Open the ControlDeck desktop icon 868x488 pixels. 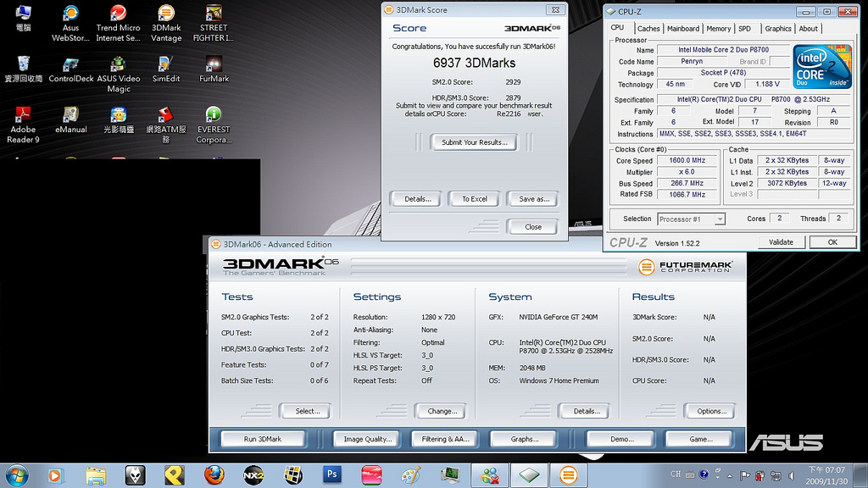71,69
